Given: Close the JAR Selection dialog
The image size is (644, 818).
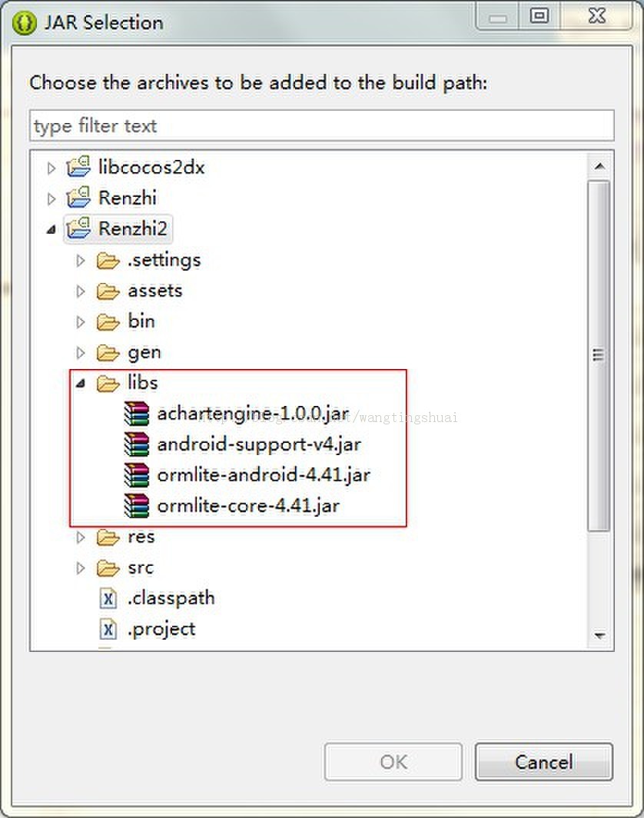Looking at the screenshot, I should pos(597,15).
